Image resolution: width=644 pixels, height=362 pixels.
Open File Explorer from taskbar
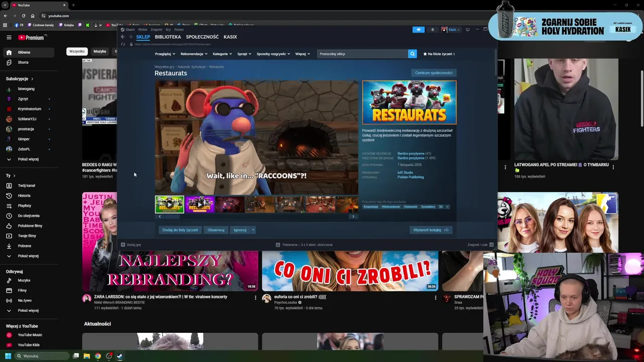coord(87,356)
